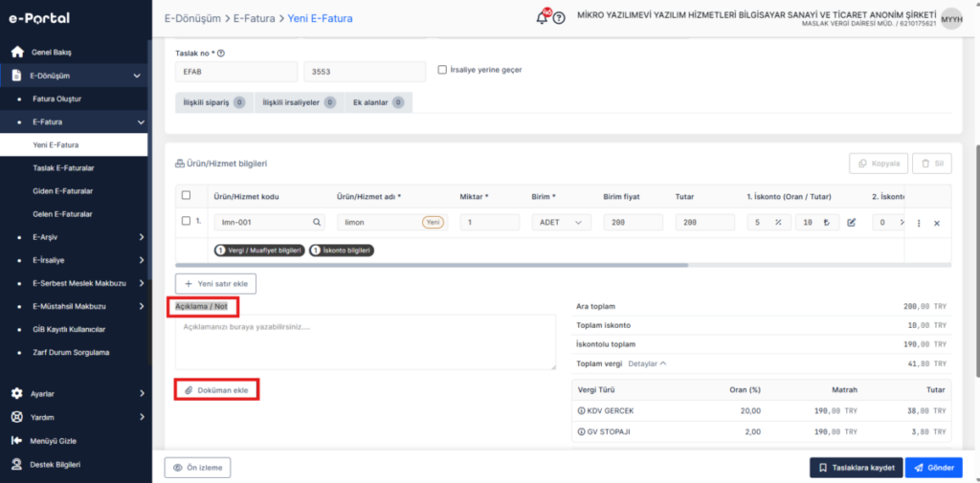Click the Yeni satır ekle button
Image resolution: width=980 pixels, height=483 pixels.
[215, 283]
